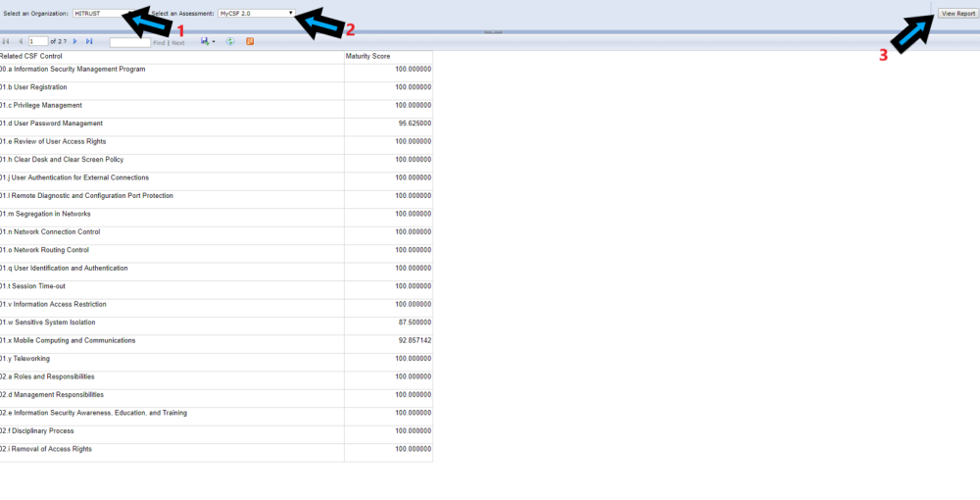Click the Find link
This screenshot has height=500, width=980.
[x=159, y=43]
